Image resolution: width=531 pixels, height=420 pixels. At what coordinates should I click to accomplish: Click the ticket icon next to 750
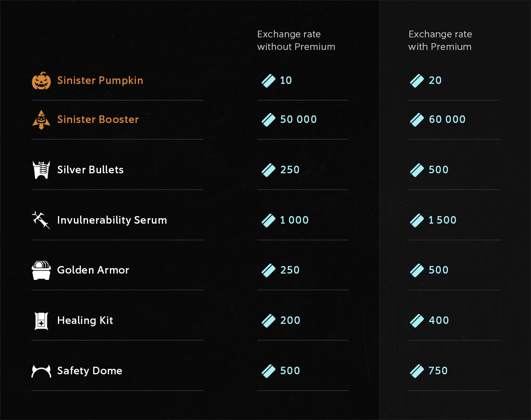pyautogui.click(x=417, y=371)
